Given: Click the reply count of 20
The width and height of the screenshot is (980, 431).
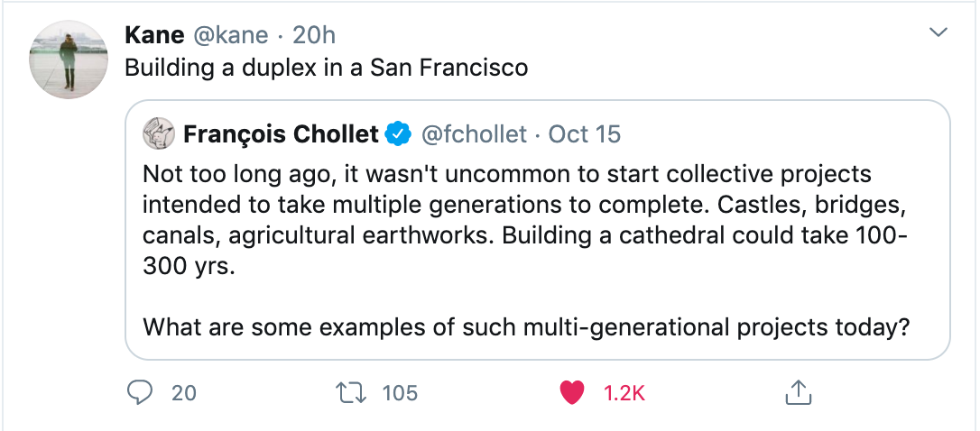Looking at the screenshot, I should [184, 393].
